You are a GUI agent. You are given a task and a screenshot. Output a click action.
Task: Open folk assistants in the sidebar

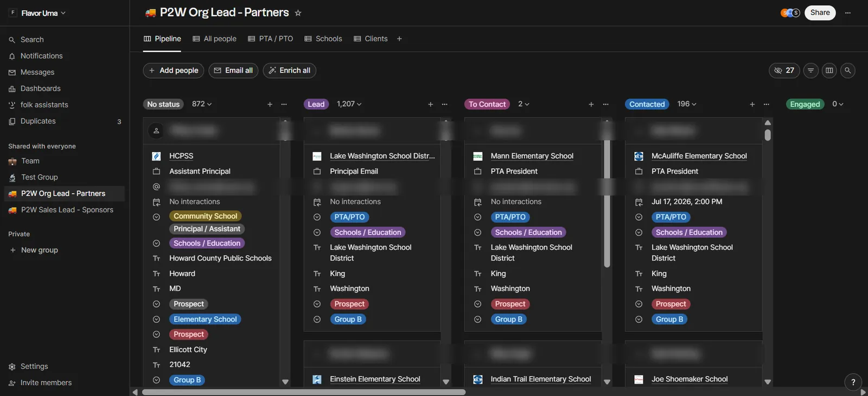[x=44, y=105]
